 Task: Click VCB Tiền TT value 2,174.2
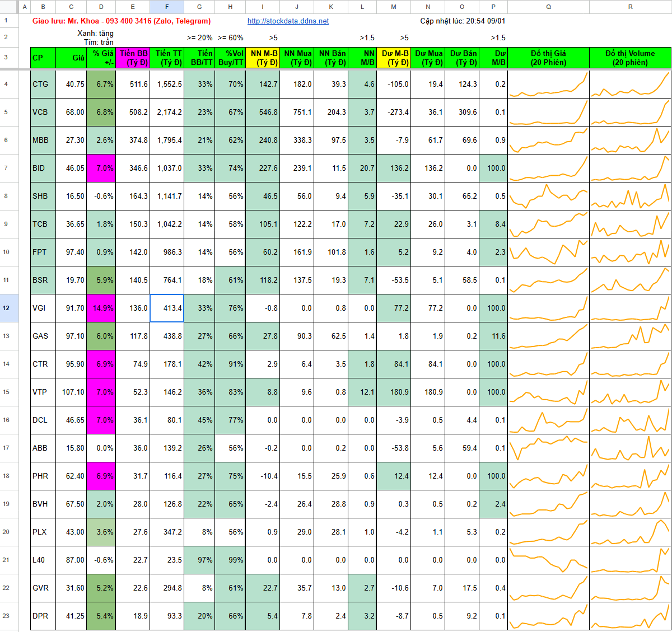pos(167,112)
